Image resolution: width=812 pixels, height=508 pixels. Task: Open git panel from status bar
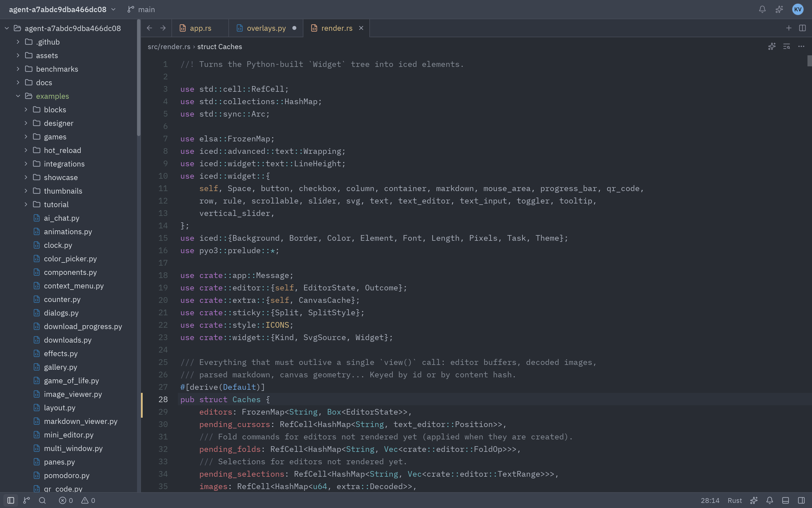tap(27, 500)
